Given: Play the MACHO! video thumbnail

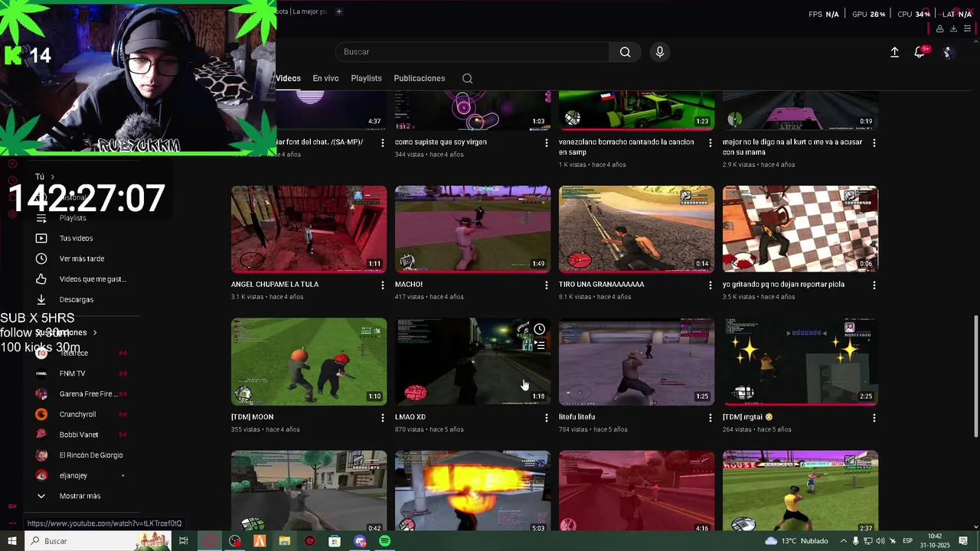Looking at the screenshot, I should coord(472,229).
